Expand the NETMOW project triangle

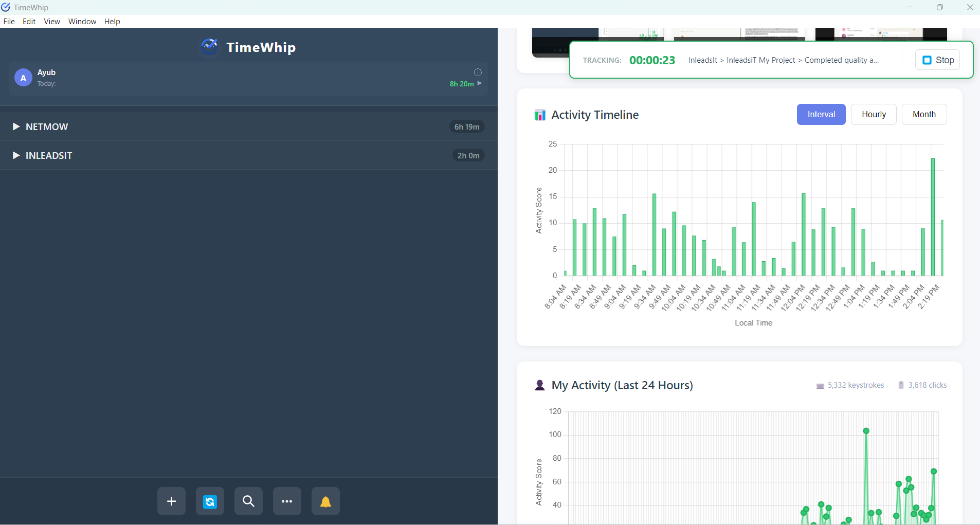[x=16, y=126]
